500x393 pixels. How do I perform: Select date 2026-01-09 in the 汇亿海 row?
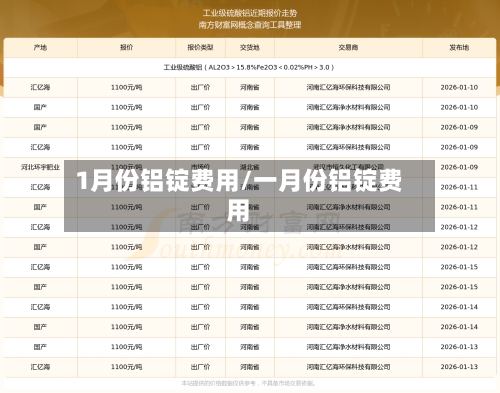click(x=459, y=147)
